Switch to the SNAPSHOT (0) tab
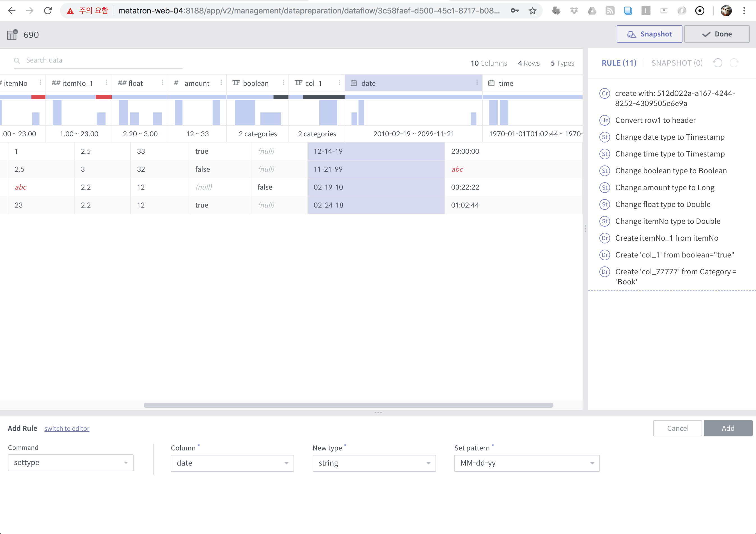The image size is (756, 534). 677,63
